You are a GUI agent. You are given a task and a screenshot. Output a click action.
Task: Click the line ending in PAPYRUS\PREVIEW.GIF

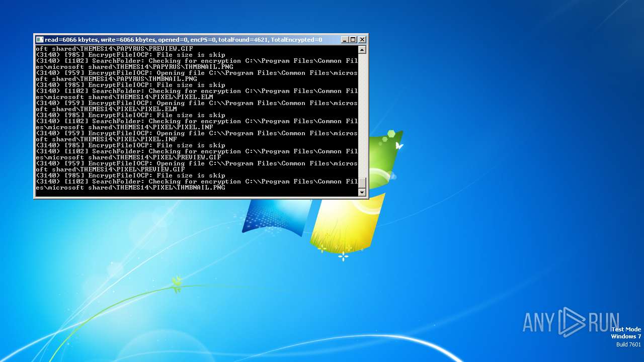[115, 49]
